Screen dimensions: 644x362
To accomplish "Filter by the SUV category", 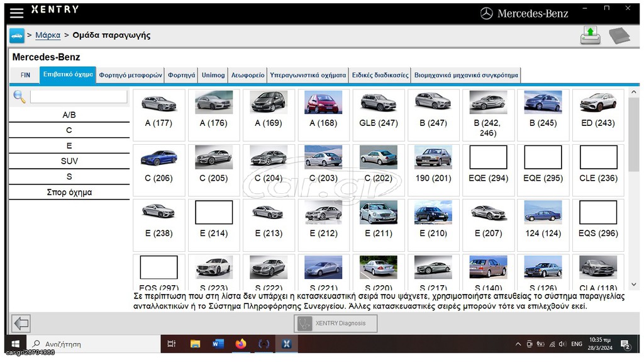I will (x=69, y=161).
